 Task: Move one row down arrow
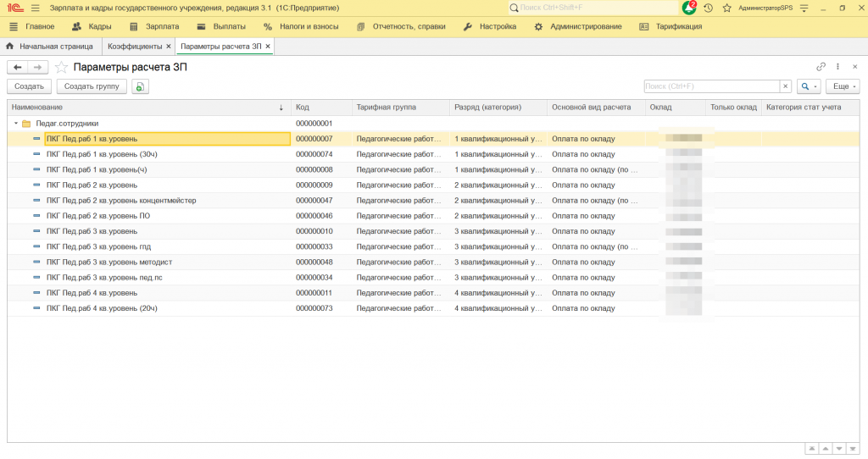[839, 449]
